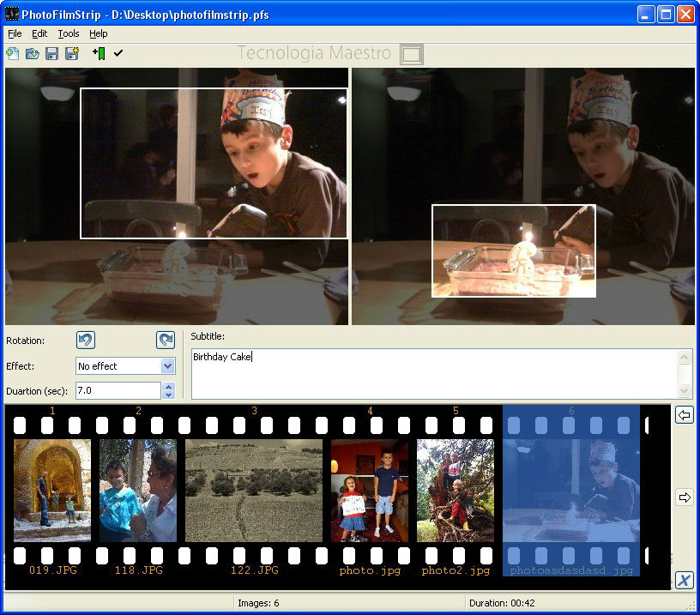Move the selected image right in order
The image size is (700, 615).
tap(684, 496)
